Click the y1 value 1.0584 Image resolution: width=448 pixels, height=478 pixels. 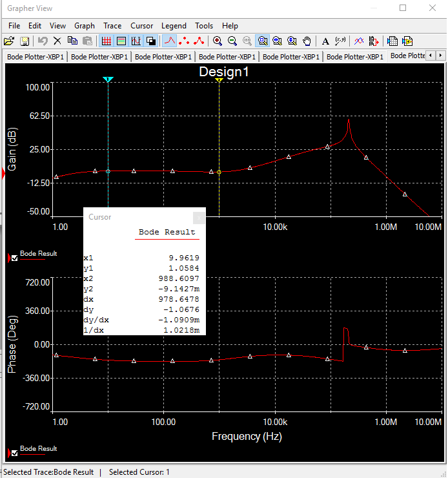[x=184, y=268]
